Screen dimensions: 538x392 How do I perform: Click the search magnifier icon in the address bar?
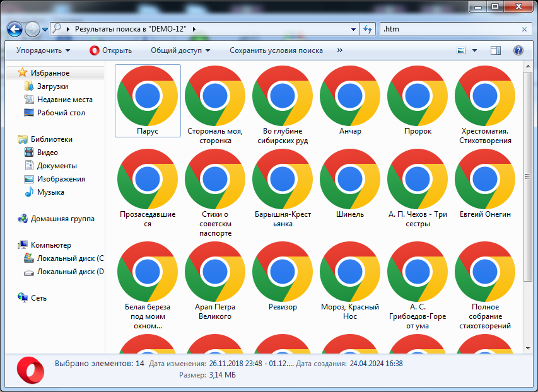coord(57,29)
